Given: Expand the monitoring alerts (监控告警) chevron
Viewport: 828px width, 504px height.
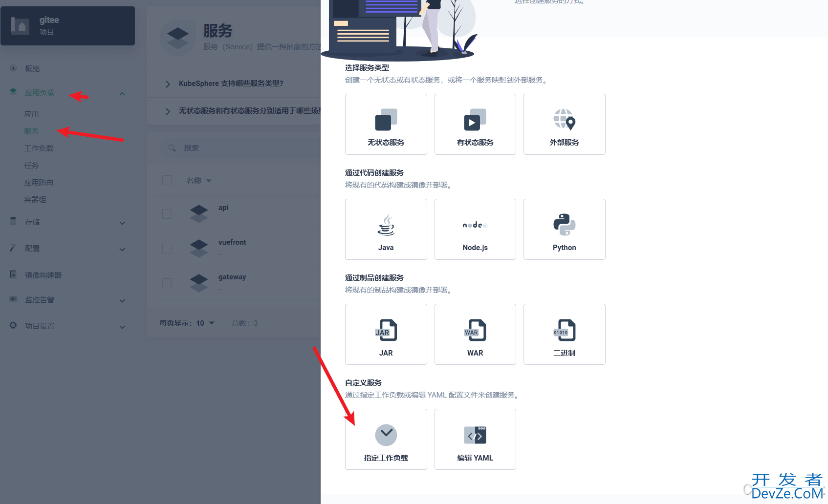Looking at the screenshot, I should pyautogui.click(x=122, y=301).
